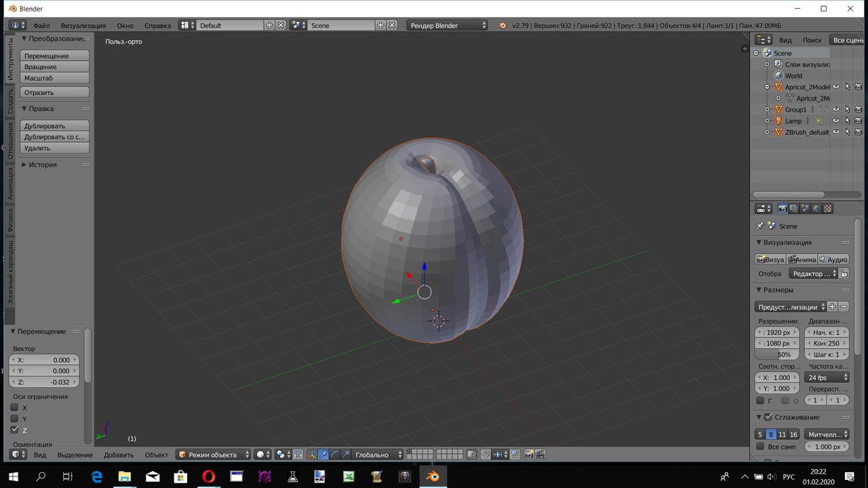Switch to the Создать vertical tab

pyautogui.click(x=11, y=101)
